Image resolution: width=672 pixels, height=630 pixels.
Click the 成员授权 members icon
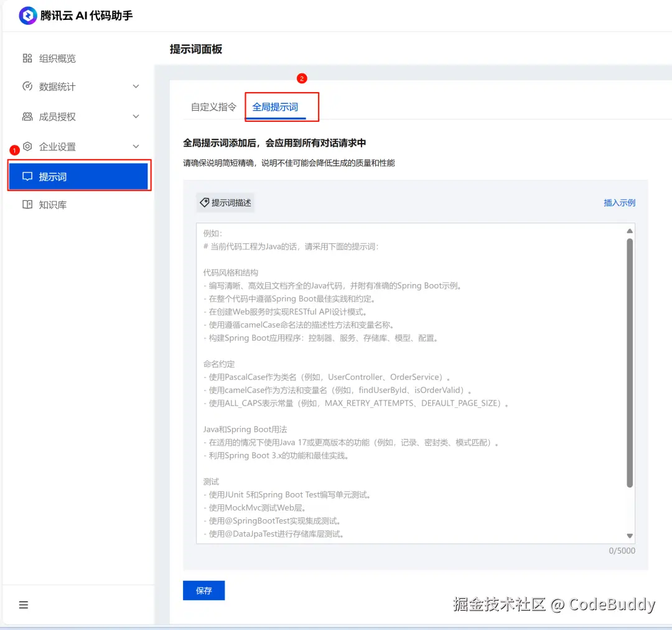26,116
